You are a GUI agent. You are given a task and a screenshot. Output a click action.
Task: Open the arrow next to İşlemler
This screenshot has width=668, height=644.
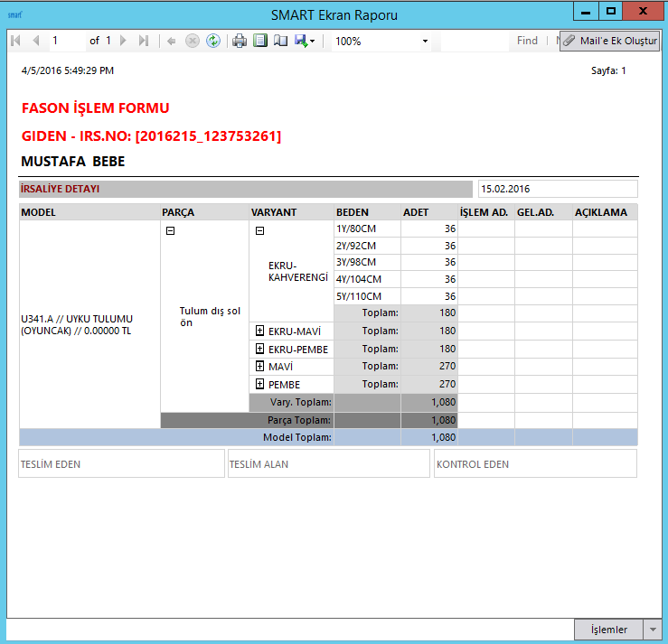pos(654,630)
